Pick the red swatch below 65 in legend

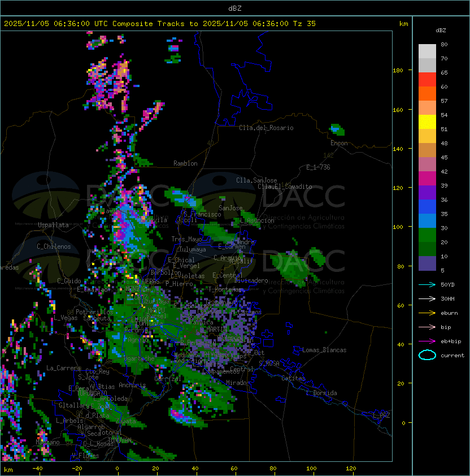tap(427, 80)
